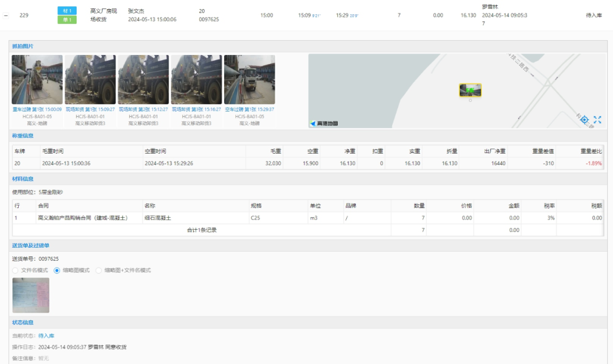Click the 高德地图 logo on the map
Viewport: 613px width, 364px height.
click(x=324, y=123)
